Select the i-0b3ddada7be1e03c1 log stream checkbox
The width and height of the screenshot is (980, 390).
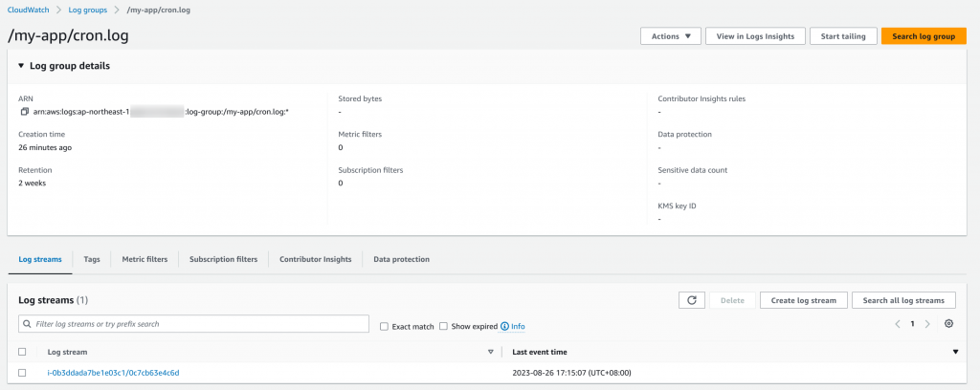(22, 373)
